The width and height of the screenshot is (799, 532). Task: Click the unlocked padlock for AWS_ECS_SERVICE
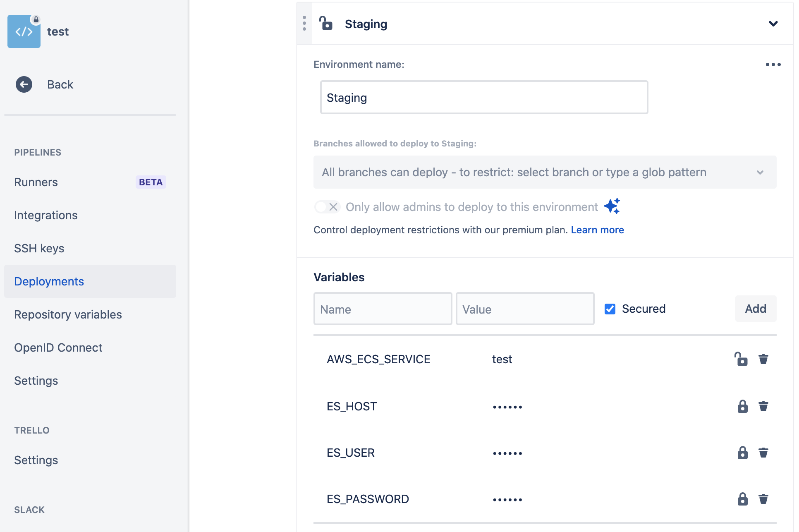741,359
